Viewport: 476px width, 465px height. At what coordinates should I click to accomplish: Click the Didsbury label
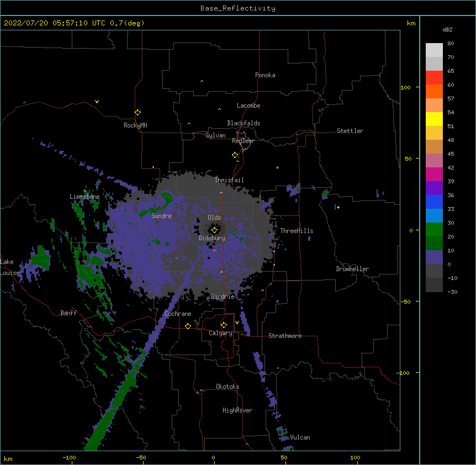click(212, 238)
